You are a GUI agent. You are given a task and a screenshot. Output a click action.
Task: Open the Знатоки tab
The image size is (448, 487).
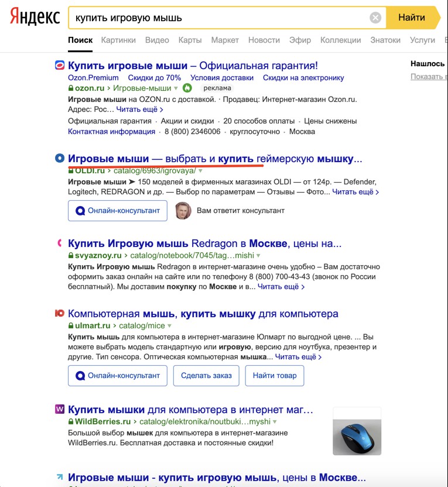pos(385,40)
